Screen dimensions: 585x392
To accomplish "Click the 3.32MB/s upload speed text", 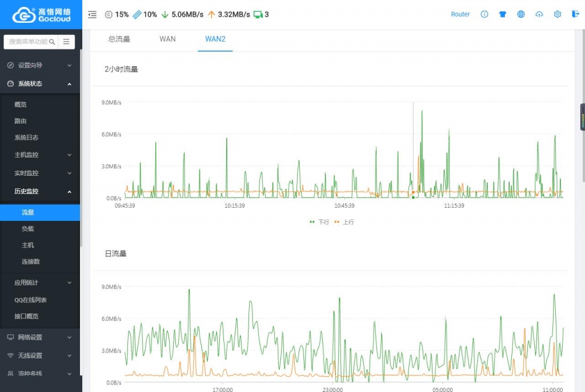I will pos(234,14).
